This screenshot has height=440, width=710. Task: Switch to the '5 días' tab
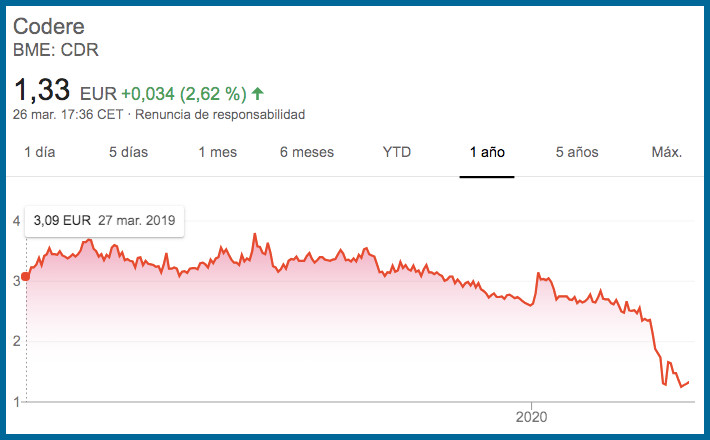tap(129, 152)
